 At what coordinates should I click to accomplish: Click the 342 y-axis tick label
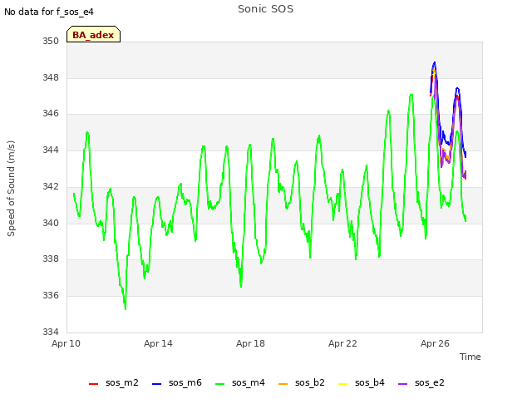pyautogui.click(x=51, y=186)
